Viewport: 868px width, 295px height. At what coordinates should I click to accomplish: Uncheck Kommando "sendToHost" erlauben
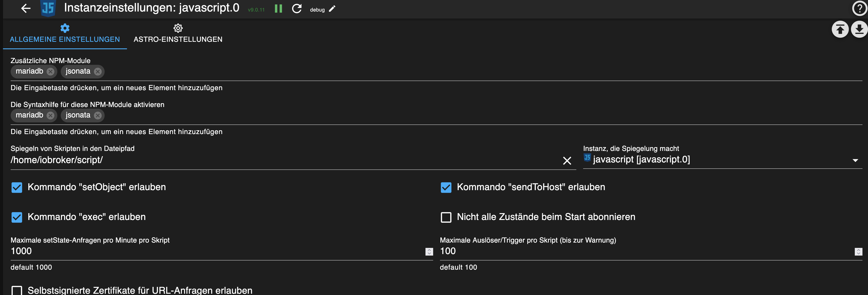(446, 187)
